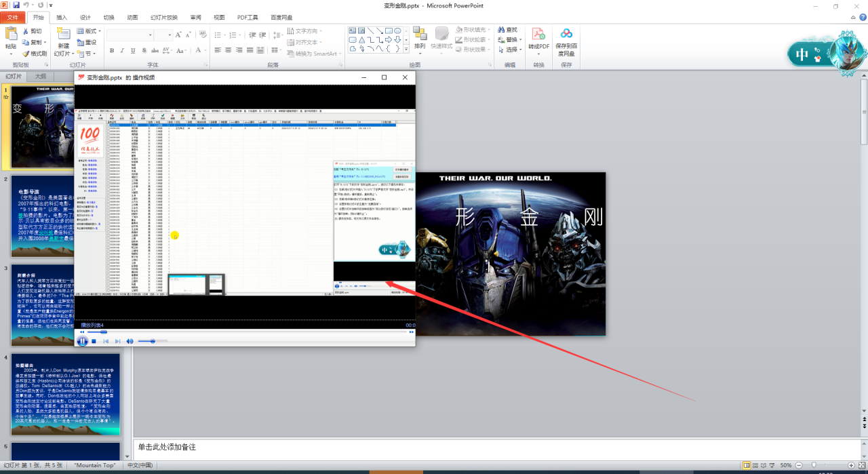Switch to the PDF工具 tab
The image size is (868, 474).
click(x=248, y=17)
